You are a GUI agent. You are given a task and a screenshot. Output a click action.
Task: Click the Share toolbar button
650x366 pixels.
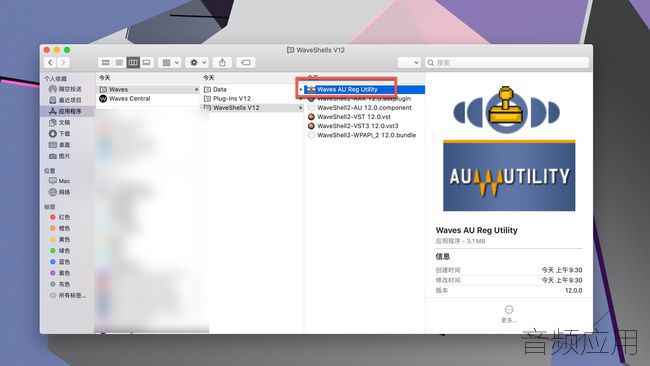pos(223,63)
